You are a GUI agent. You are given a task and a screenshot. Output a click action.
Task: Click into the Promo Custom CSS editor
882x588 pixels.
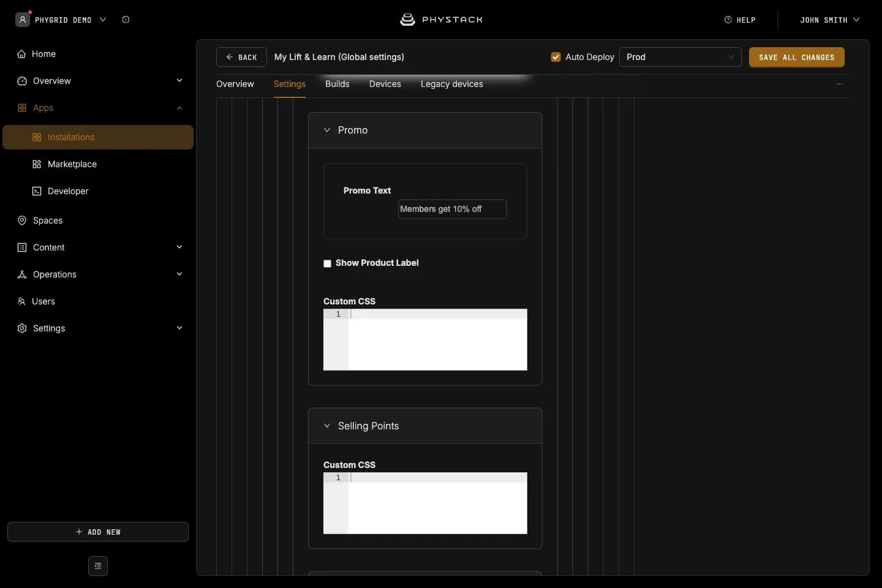[425, 339]
